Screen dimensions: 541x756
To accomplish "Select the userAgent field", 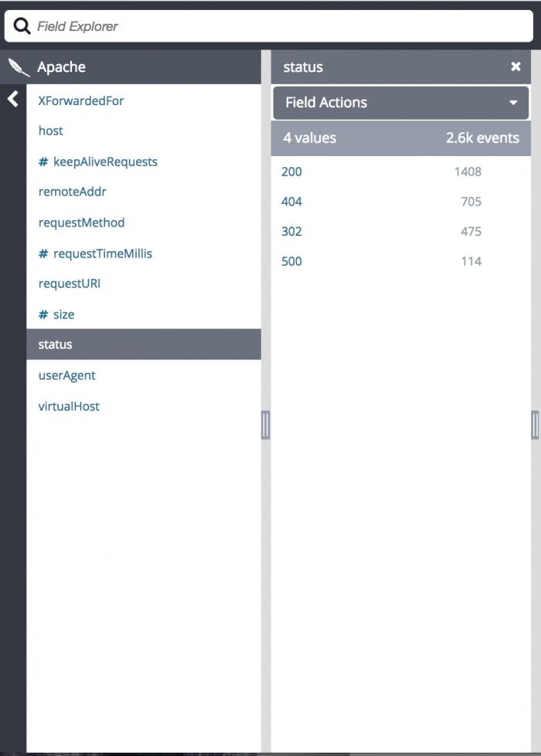I will (67, 376).
